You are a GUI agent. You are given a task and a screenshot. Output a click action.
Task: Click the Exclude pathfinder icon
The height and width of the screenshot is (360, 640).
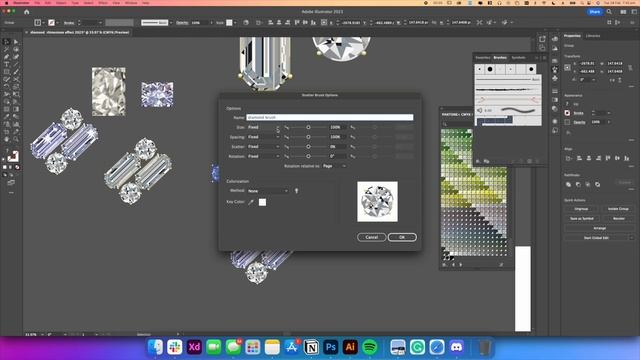point(598,184)
